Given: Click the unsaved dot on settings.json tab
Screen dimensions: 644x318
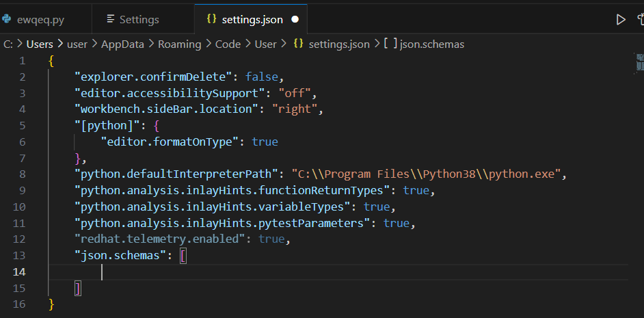Looking at the screenshot, I should pos(295,19).
